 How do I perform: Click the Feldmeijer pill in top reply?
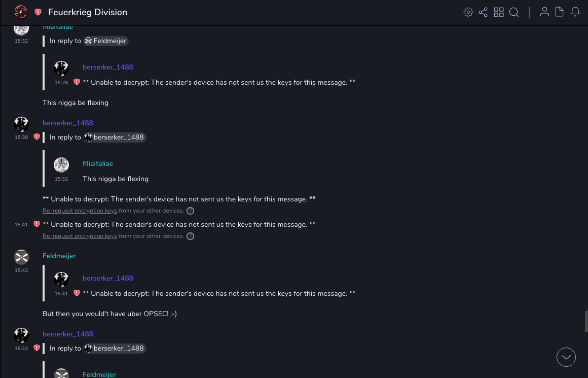(x=106, y=41)
